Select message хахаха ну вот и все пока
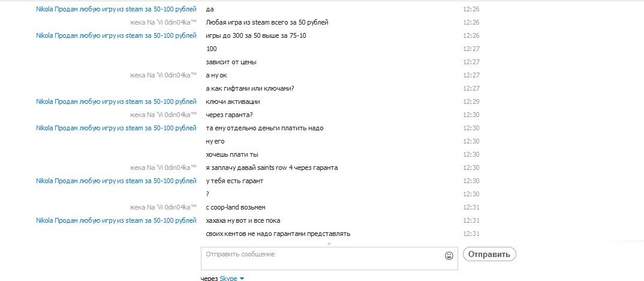This screenshot has width=644, height=281. [243, 220]
